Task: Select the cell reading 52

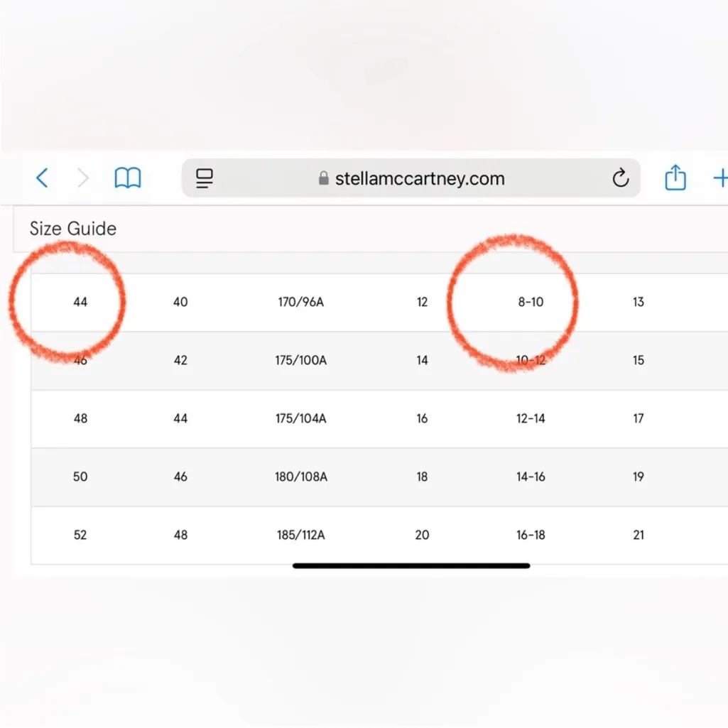Action: pos(80,535)
